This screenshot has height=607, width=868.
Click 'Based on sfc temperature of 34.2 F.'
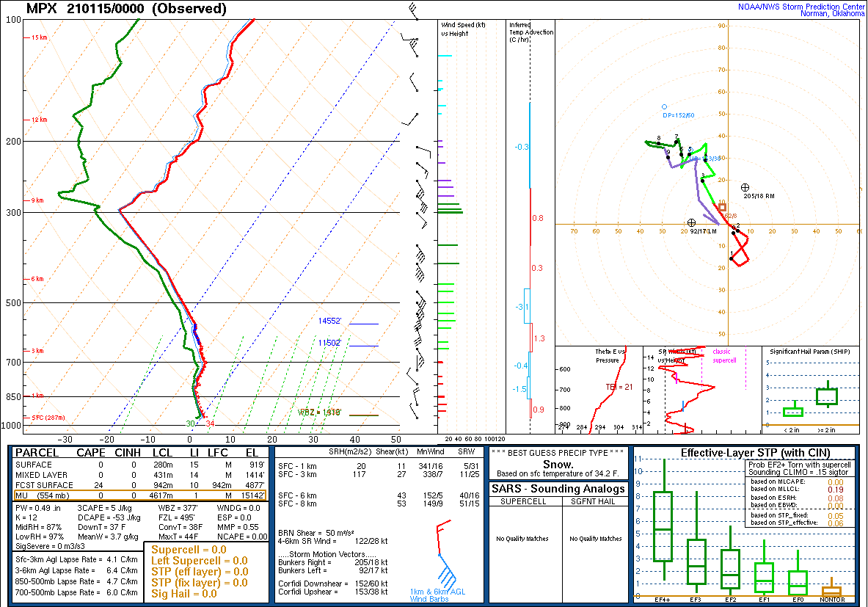coord(558,474)
